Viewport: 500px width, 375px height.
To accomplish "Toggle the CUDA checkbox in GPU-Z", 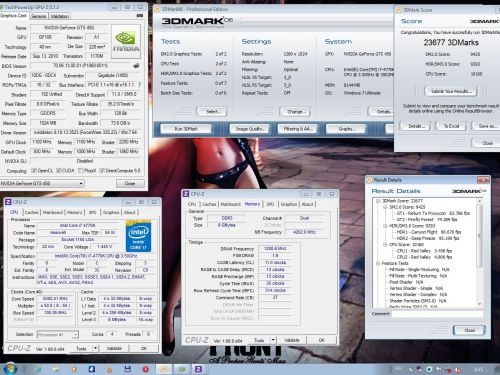I will point(58,171).
